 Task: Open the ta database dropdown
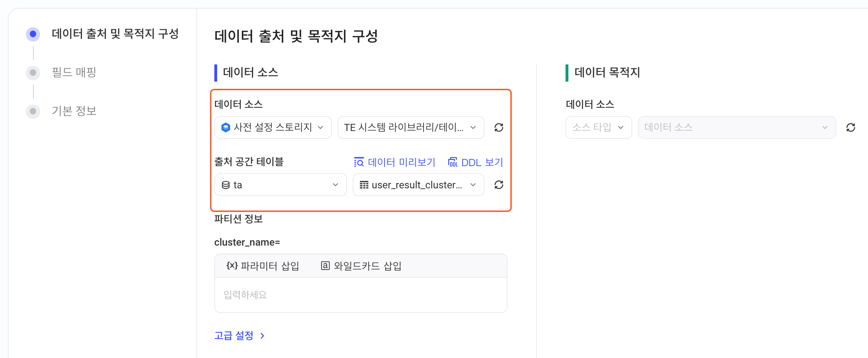281,185
